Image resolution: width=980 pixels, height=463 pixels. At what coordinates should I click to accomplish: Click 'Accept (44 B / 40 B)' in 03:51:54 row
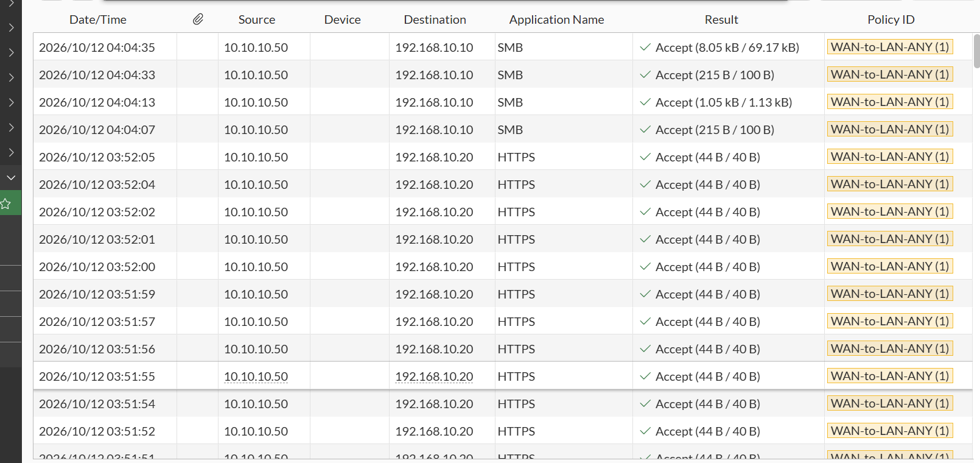pos(708,404)
